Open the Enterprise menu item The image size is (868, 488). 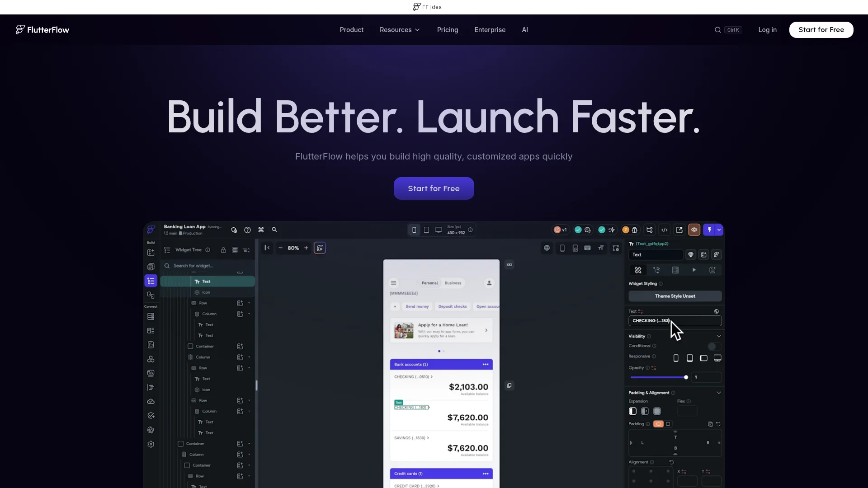coord(490,30)
